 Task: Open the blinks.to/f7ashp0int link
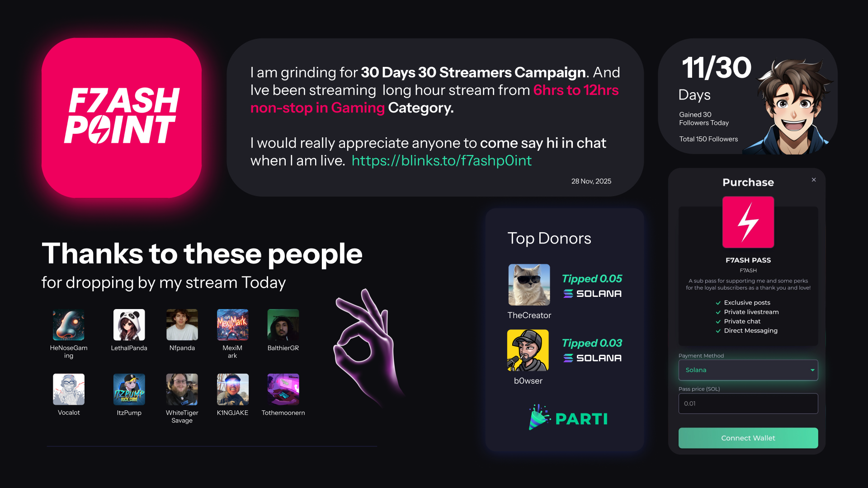point(442,160)
